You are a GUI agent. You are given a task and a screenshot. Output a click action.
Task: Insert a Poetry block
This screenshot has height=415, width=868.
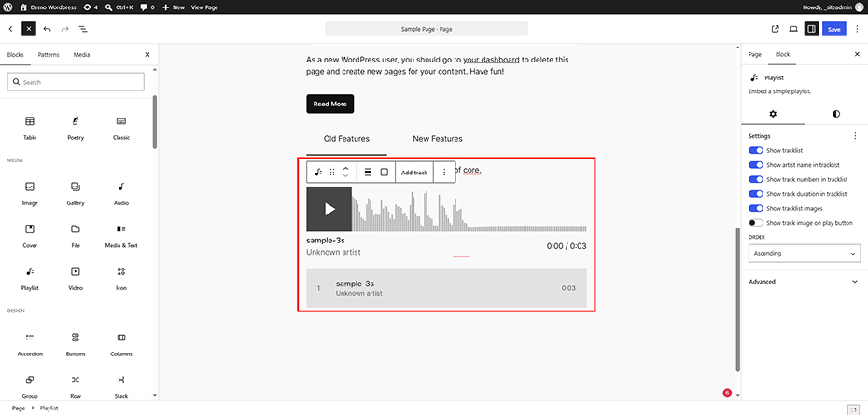[76, 128]
